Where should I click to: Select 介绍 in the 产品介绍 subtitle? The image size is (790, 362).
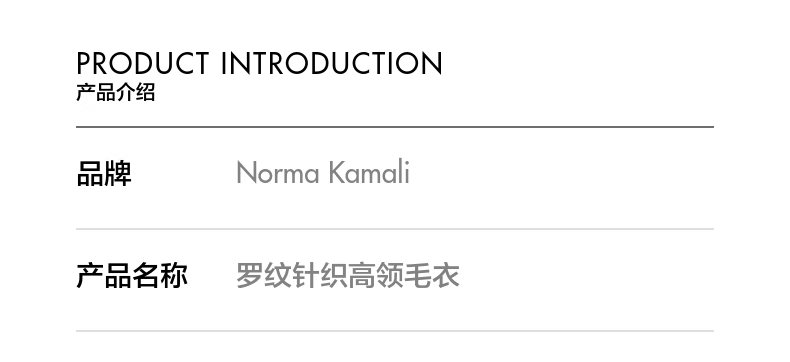click(136, 93)
